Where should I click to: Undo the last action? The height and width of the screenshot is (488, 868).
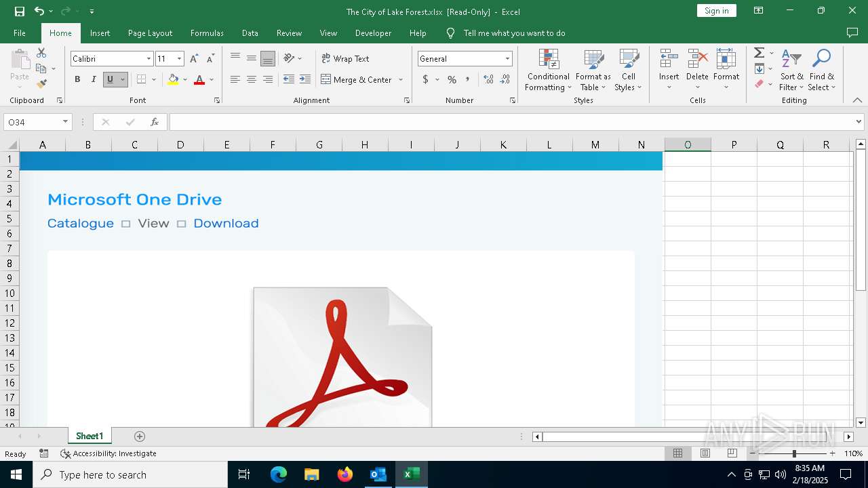39,12
